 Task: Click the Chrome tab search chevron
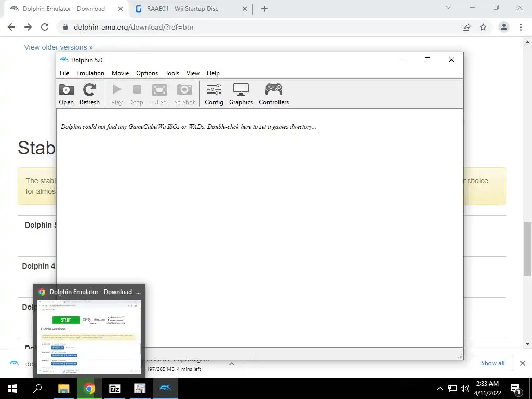pyautogui.click(x=448, y=7)
